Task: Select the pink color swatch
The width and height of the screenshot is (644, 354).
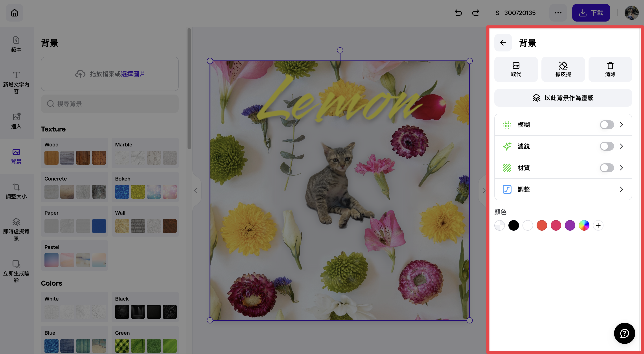Action: (x=556, y=225)
